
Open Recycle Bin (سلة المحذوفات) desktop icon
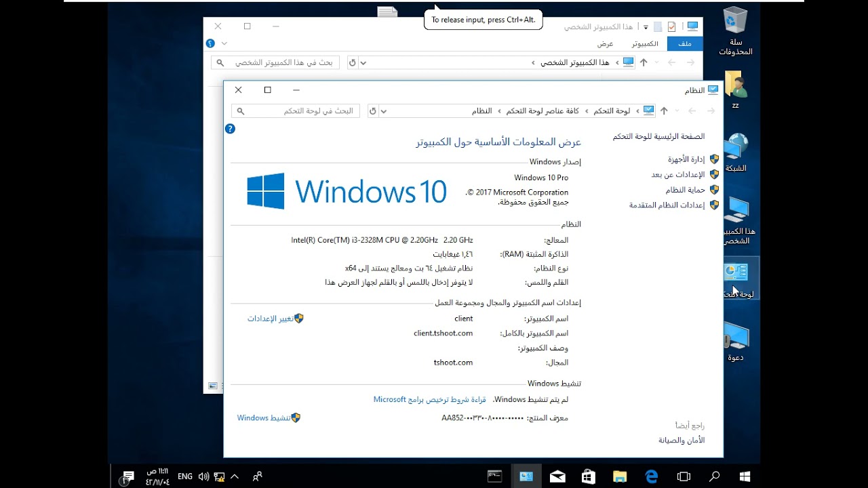click(x=735, y=31)
